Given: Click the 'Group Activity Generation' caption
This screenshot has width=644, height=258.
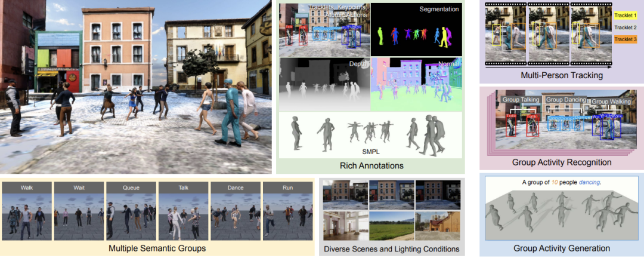Looking at the screenshot, I should [x=562, y=248].
